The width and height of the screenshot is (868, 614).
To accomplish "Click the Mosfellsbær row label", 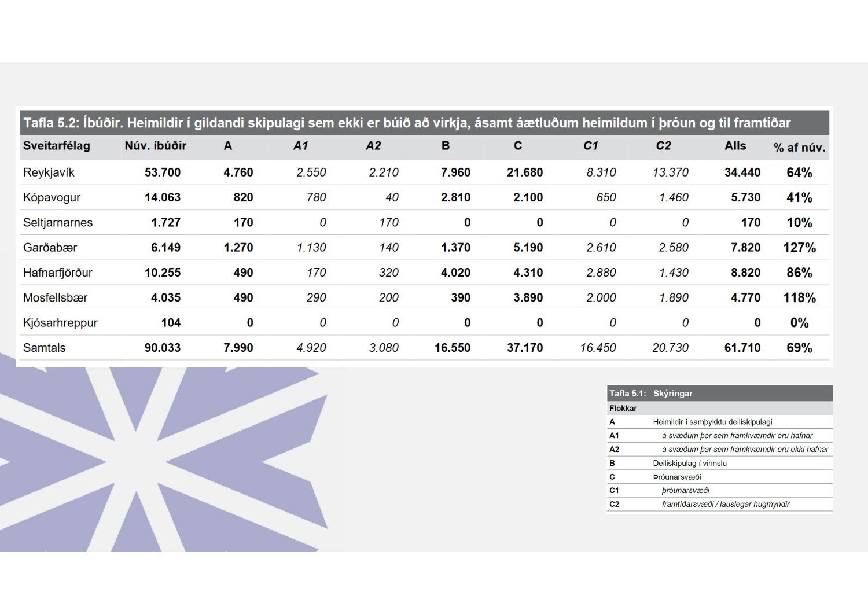I will [56, 298].
